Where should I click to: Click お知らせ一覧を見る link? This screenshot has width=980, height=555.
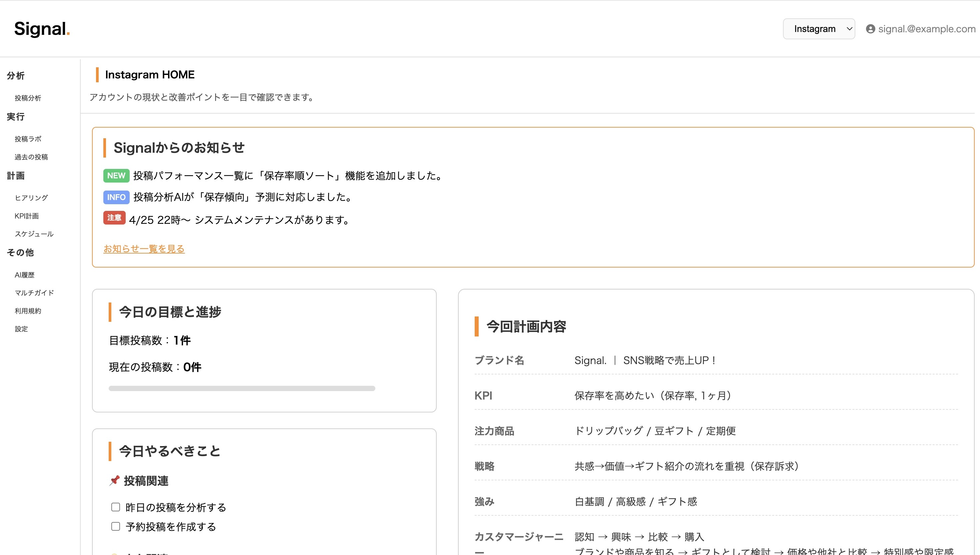coord(144,249)
